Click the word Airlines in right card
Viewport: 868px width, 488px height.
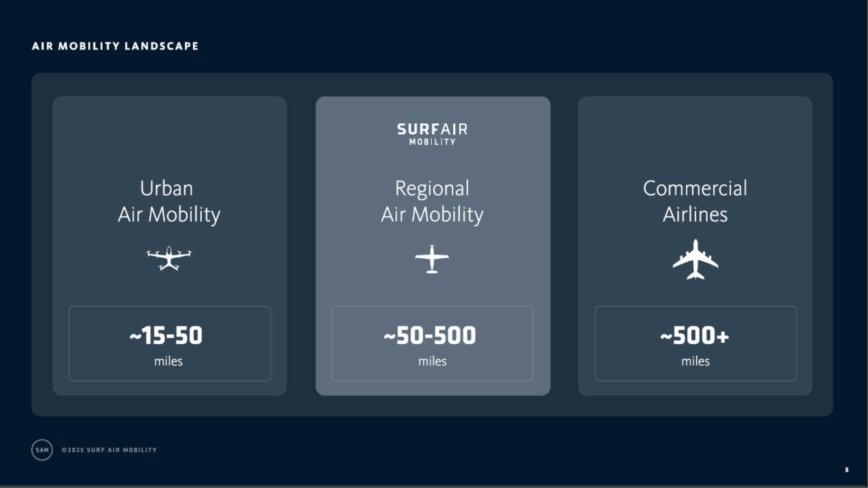(x=695, y=215)
